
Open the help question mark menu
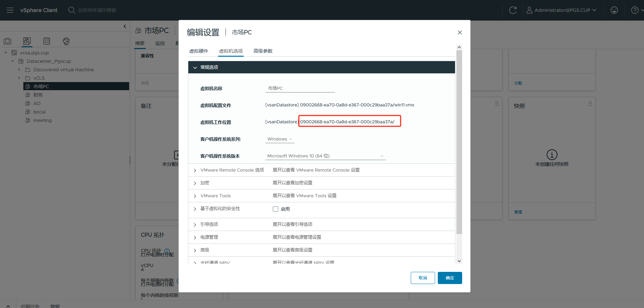tap(635, 10)
